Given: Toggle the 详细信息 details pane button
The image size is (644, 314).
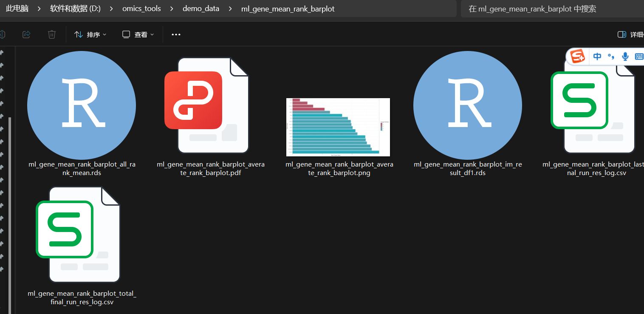Looking at the screenshot, I should [630, 34].
